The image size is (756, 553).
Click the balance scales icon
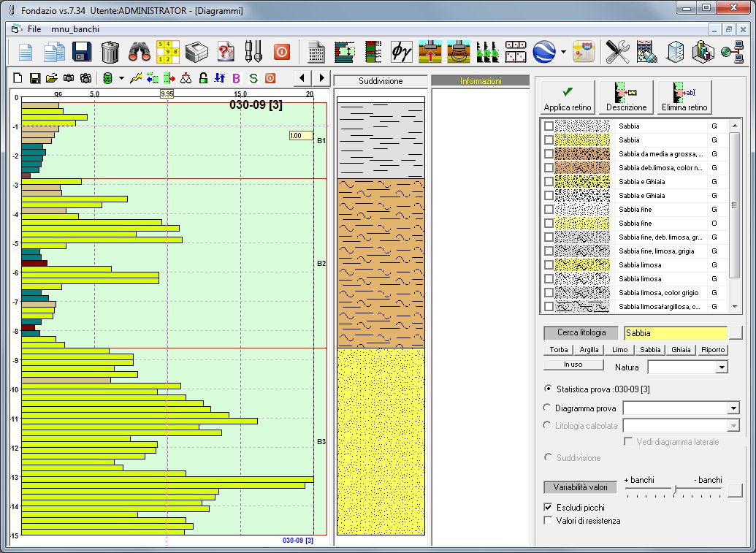(x=186, y=78)
